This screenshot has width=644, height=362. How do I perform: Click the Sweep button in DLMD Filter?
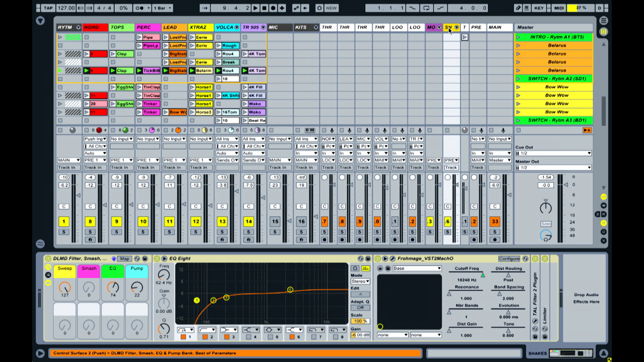coord(65,269)
